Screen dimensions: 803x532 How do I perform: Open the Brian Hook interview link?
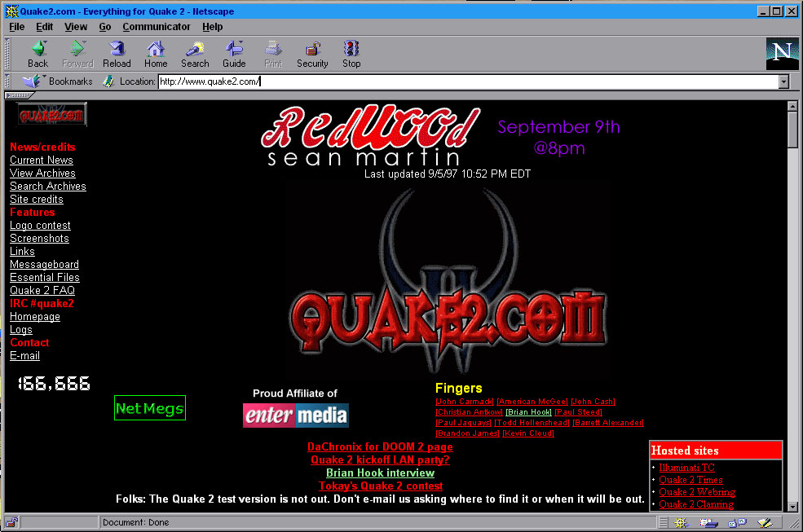380,473
